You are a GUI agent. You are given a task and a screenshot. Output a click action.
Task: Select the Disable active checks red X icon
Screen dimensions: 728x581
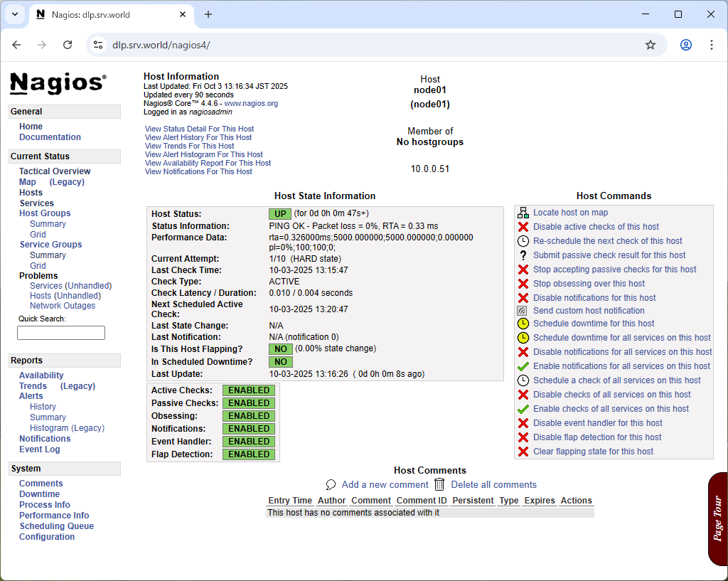click(x=523, y=225)
